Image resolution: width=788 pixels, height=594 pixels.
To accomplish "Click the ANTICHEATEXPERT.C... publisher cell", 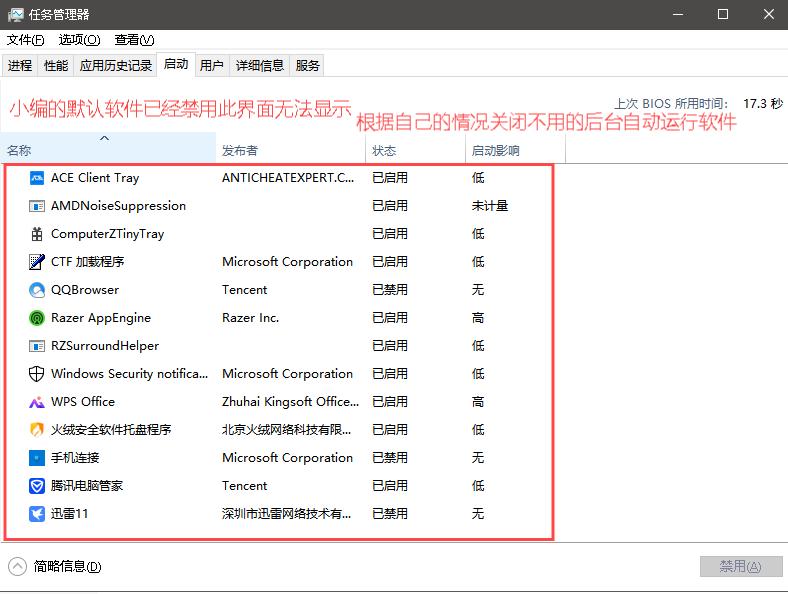I will pyautogui.click(x=288, y=178).
